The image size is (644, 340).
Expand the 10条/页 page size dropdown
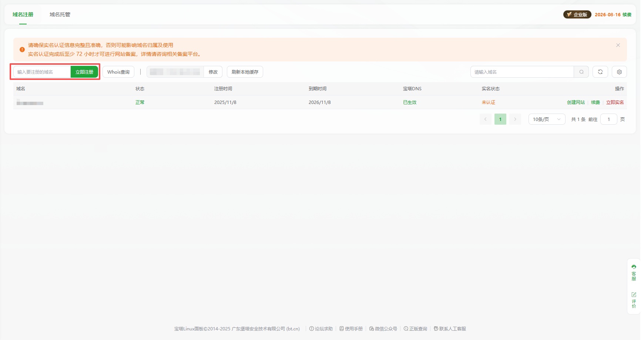(x=546, y=119)
